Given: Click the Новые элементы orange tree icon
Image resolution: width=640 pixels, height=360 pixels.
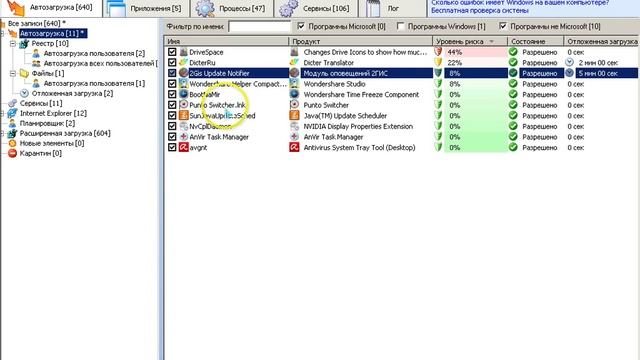Looking at the screenshot, I should (12, 143).
